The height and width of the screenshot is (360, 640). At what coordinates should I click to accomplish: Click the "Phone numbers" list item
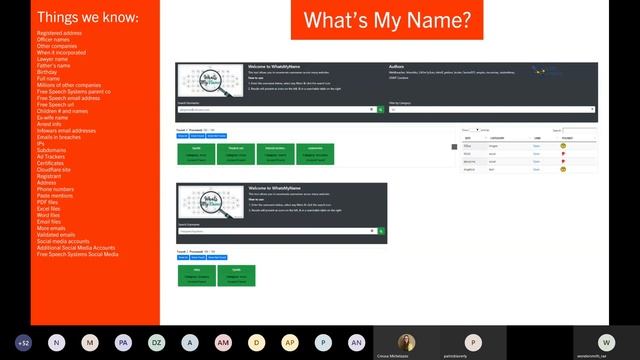click(x=56, y=189)
